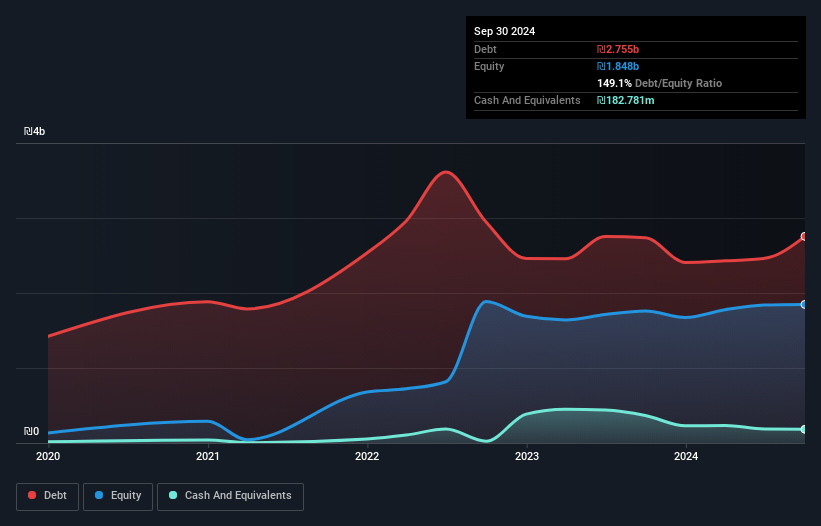Click the 2021 x-axis label
Image resolution: width=821 pixels, height=526 pixels.
(x=208, y=456)
